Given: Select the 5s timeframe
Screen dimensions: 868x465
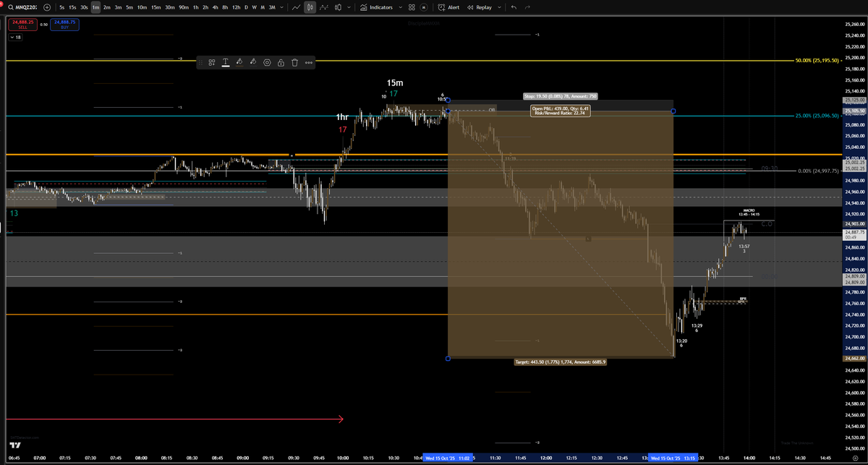Looking at the screenshot, I should (x=62, y=7).
